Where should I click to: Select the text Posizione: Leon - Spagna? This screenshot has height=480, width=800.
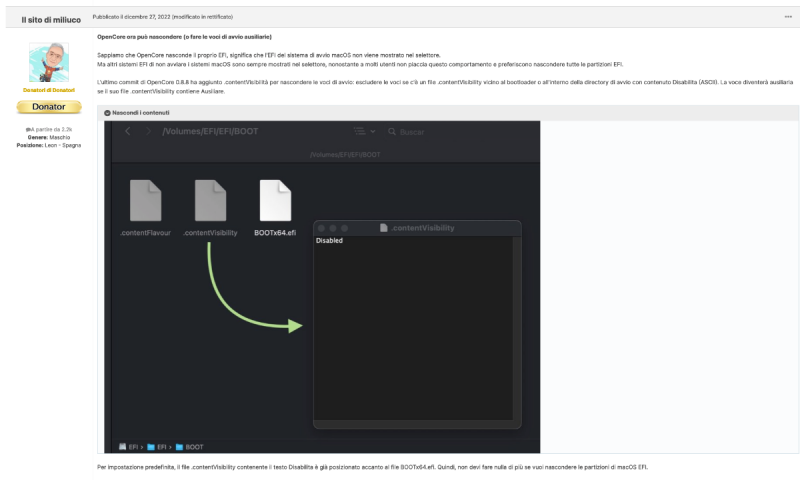pos(49,145)
